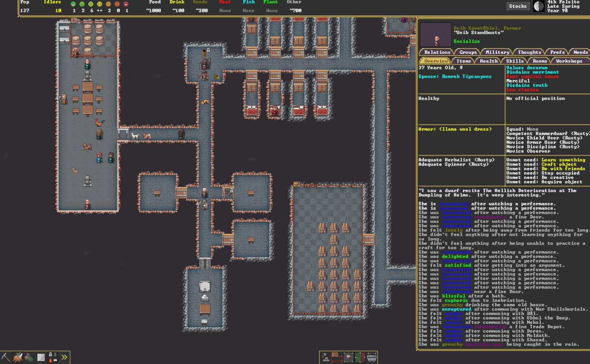This screenshot has height=364, width=590.
Task: Click the Food ~1000 stock value
Action: point(153,11)
